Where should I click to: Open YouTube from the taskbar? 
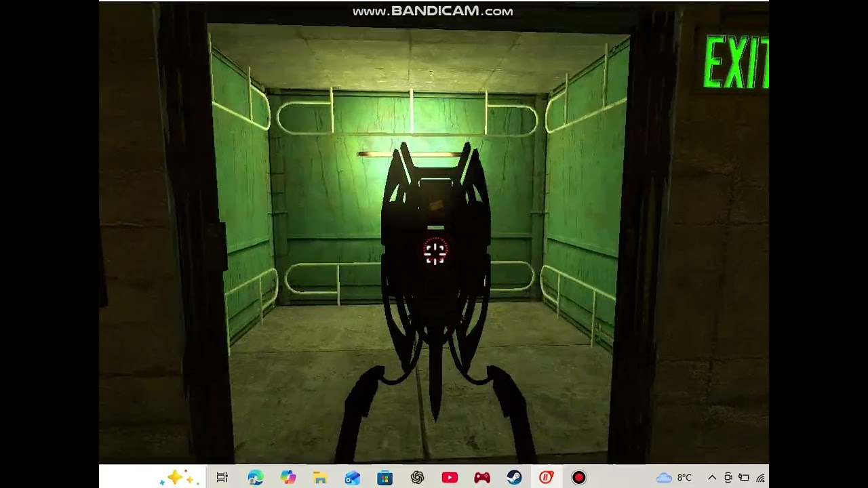coord(450,478)
